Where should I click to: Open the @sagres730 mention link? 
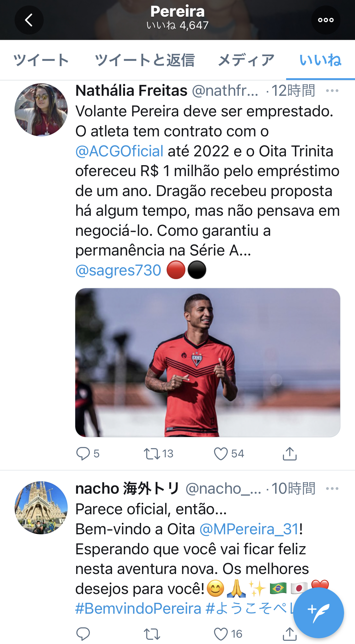coord(118,270)
